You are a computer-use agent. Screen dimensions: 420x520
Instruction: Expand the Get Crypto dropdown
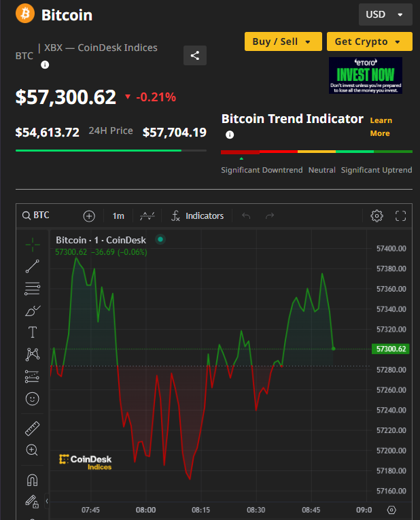[x=369, y=41]
